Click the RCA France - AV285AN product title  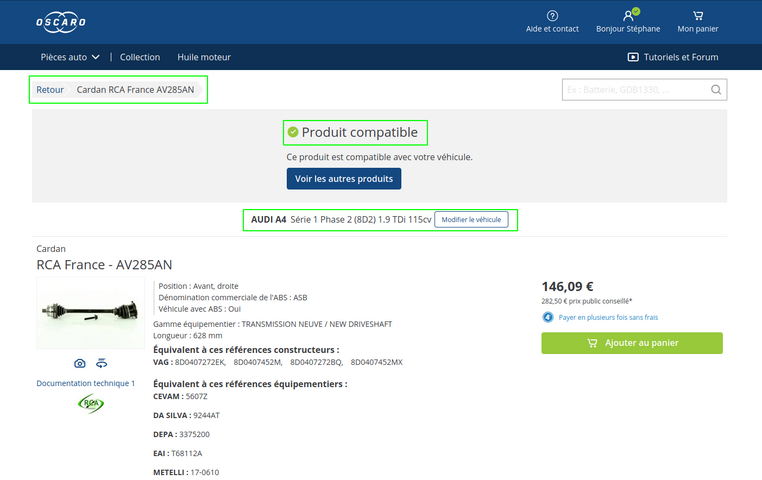[x=104, y=265]
